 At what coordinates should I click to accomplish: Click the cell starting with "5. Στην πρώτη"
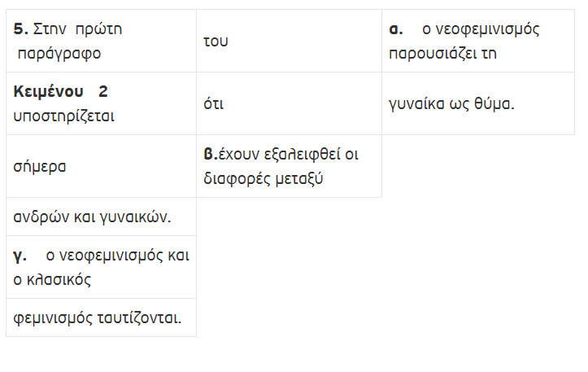tap(101, 41)
